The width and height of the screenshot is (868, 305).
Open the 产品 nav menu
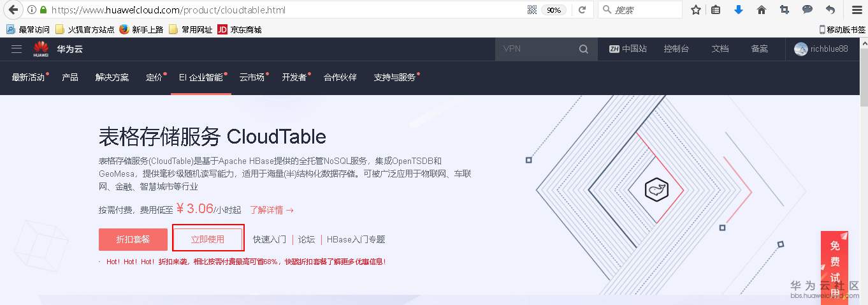point(70,77)
